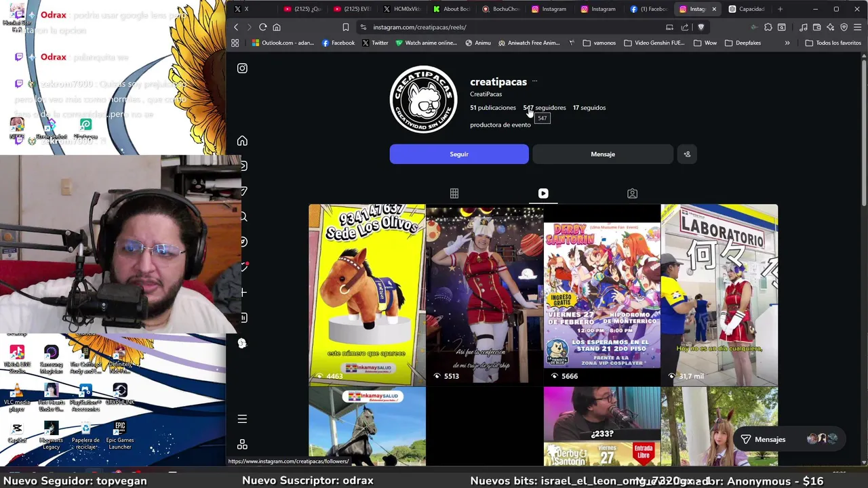Open the 547 seguidores list
This screenshot has width=868, height=488.
pos(544,108)
